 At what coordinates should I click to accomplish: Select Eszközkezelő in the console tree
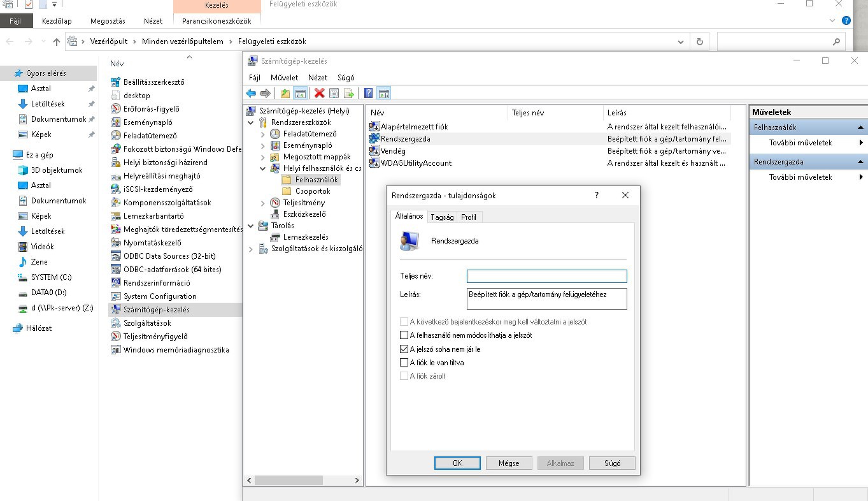pyautogui.click(x=304, y=214)
